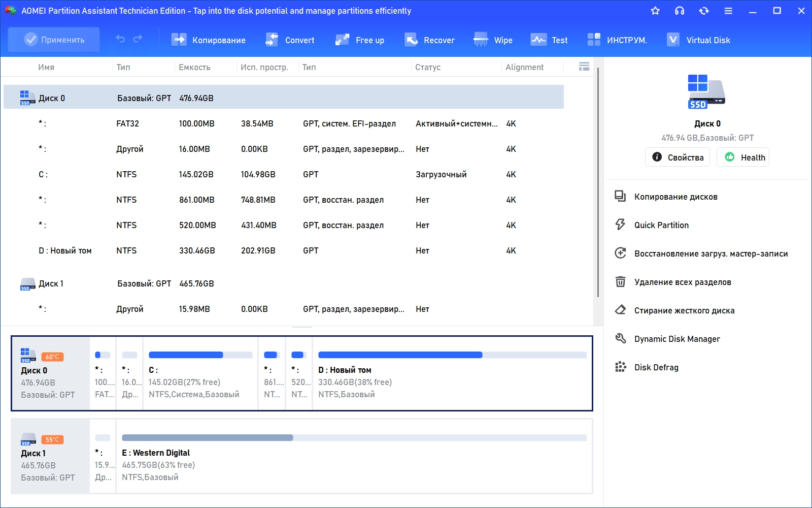Click the Health button
812x508 pixels.
(743, 157)
